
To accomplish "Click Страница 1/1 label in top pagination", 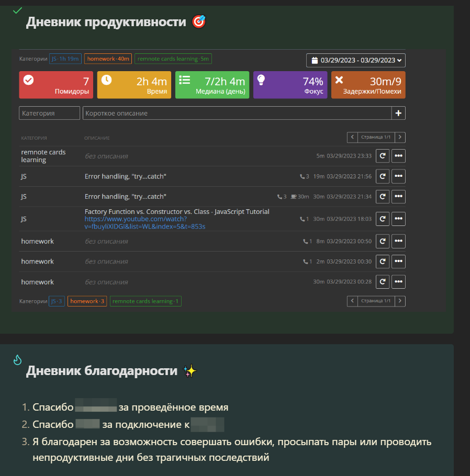I will (x=376, y=137).
